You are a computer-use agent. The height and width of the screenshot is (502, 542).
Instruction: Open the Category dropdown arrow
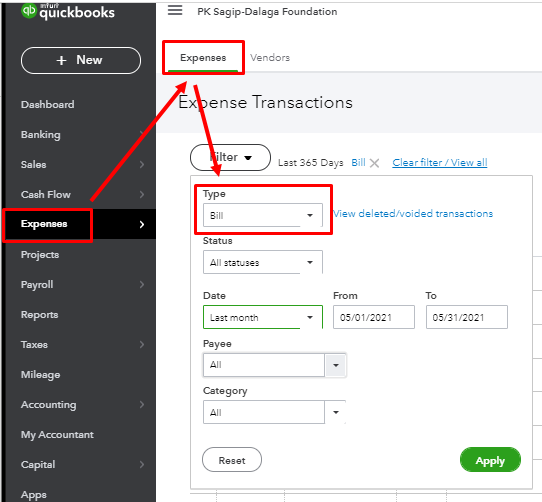point(336,412)
